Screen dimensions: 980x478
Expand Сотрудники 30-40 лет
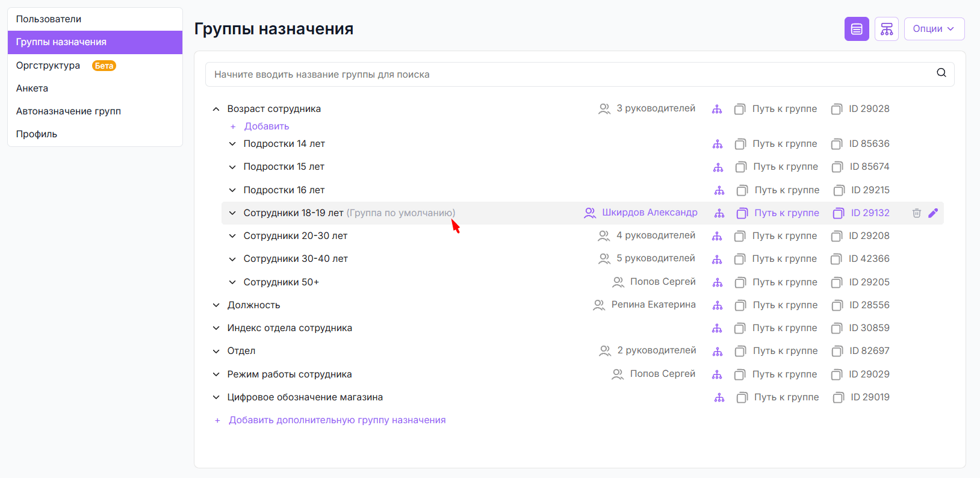click(232, 259)
